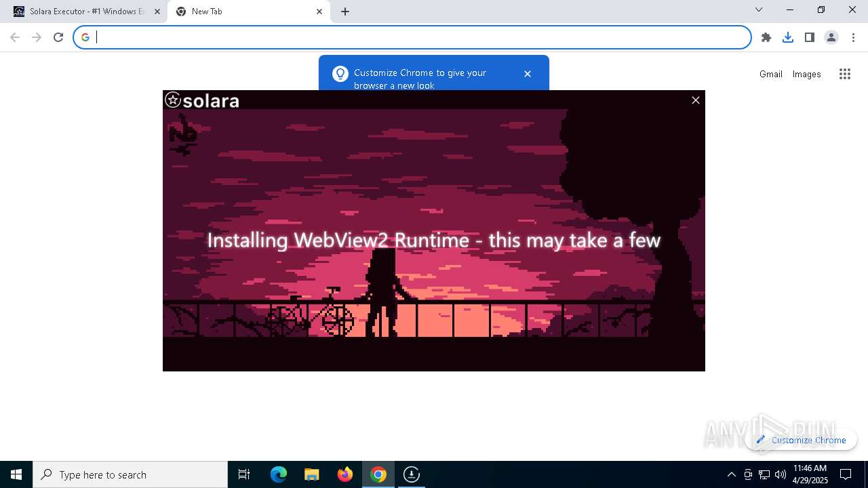Open the Chrome three-dot menu
The image size is (868, 488).
point(853,37)
